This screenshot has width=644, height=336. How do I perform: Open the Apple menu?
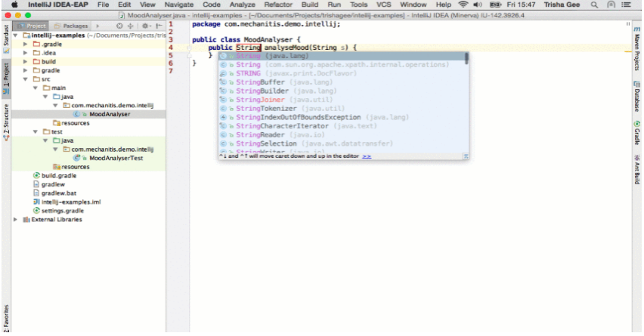pos(14,5)
